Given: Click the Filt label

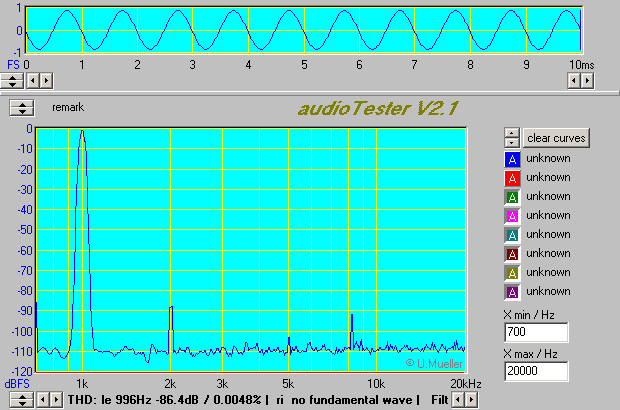Looking at the screenshot, I should (440, 400).
